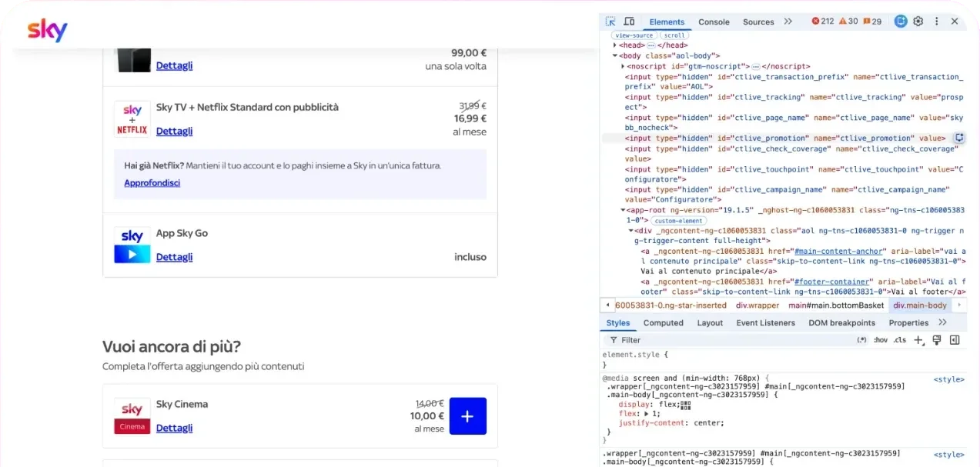Image resolution: width=980 pixels, height=467 pixels.
Task: Open the DevTools three-dot customize menu
Action: [x=936, y=22]
